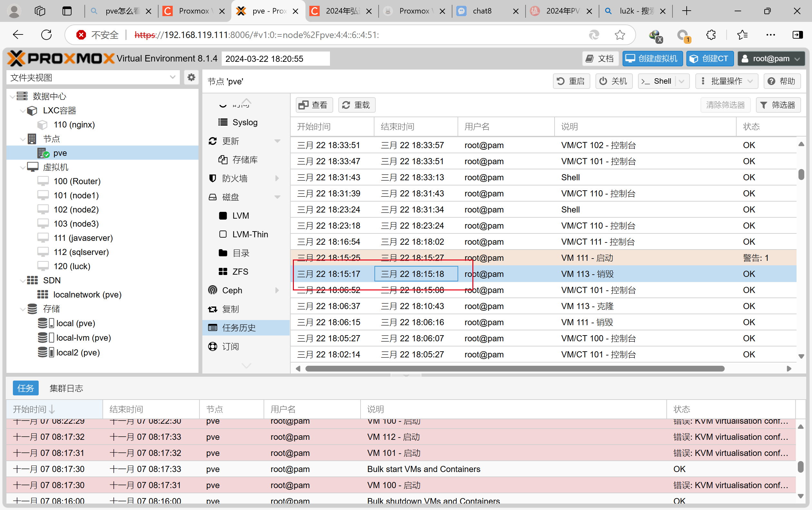Collapse the 存储 tree group
Screen dimensions: 812x510
(x=23, y=308)
